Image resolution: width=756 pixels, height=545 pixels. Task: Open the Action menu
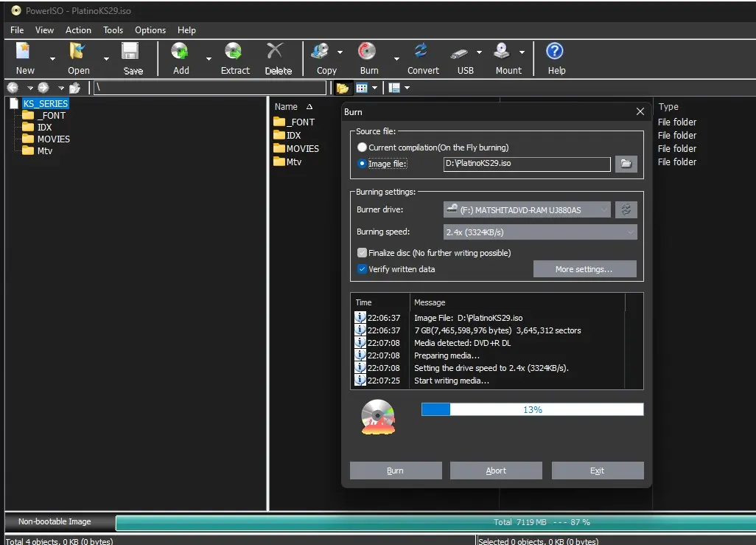pos(78,30)
